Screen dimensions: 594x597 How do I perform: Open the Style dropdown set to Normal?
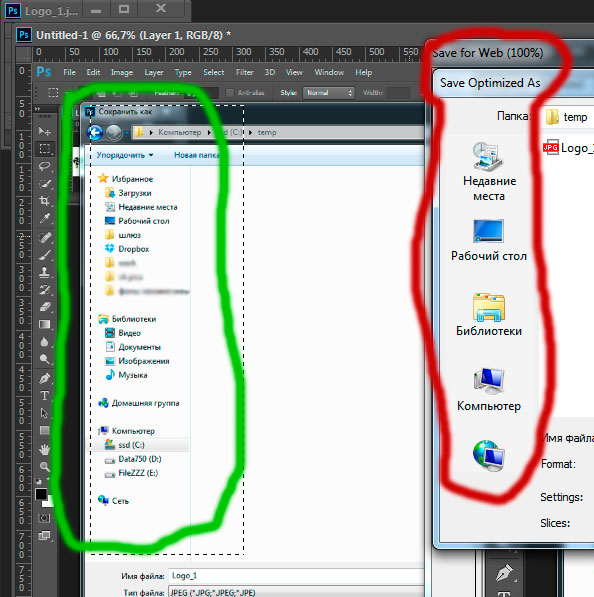pyautogui.click(x=328, y=93)
